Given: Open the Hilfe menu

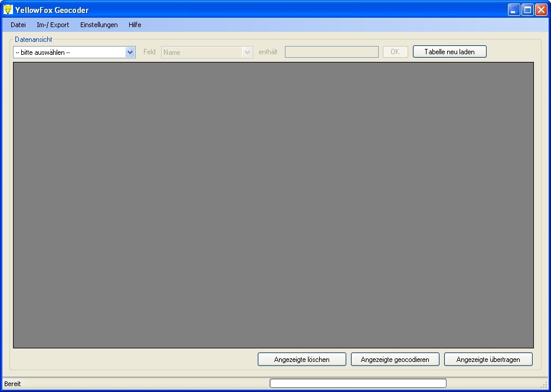Looking at the screenshot, I should pos(135,25).
